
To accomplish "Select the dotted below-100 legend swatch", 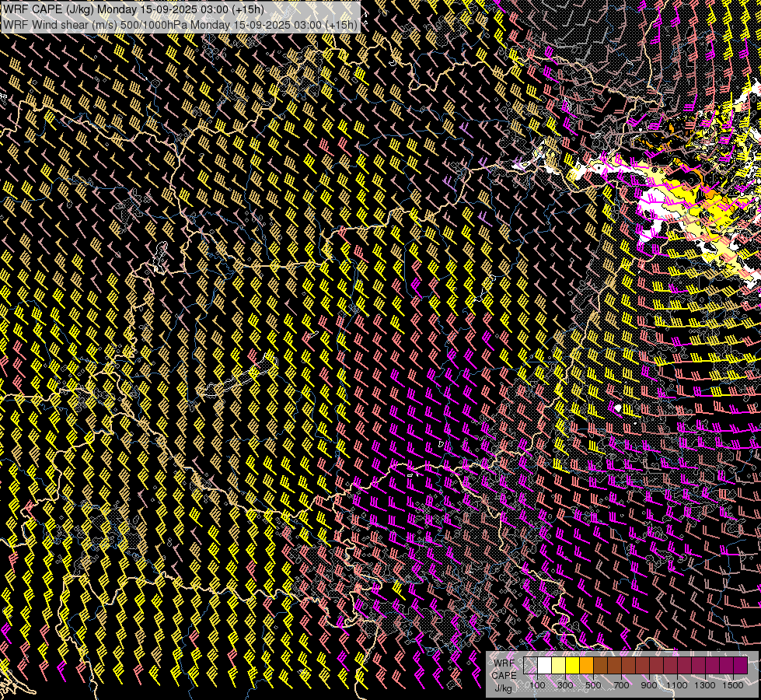I will (x=530, y=665).
